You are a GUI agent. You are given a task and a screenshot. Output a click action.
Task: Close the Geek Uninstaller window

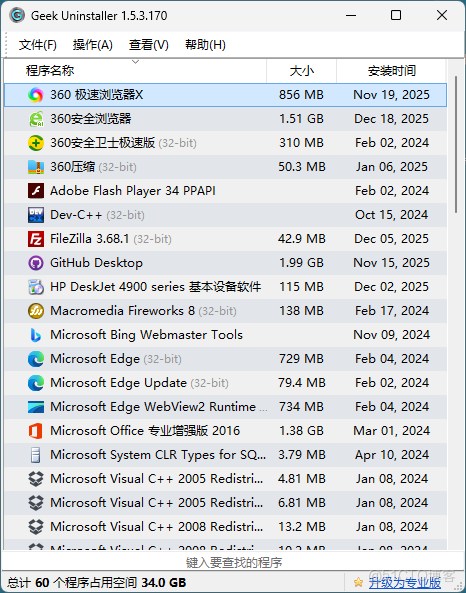(x=442, y=16)
